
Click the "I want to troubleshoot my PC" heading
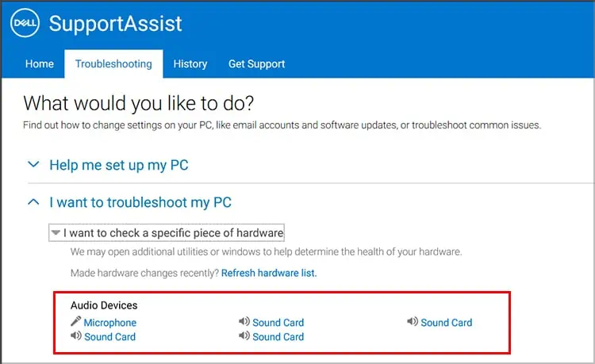pyautogui.click(x=140, y=202)
